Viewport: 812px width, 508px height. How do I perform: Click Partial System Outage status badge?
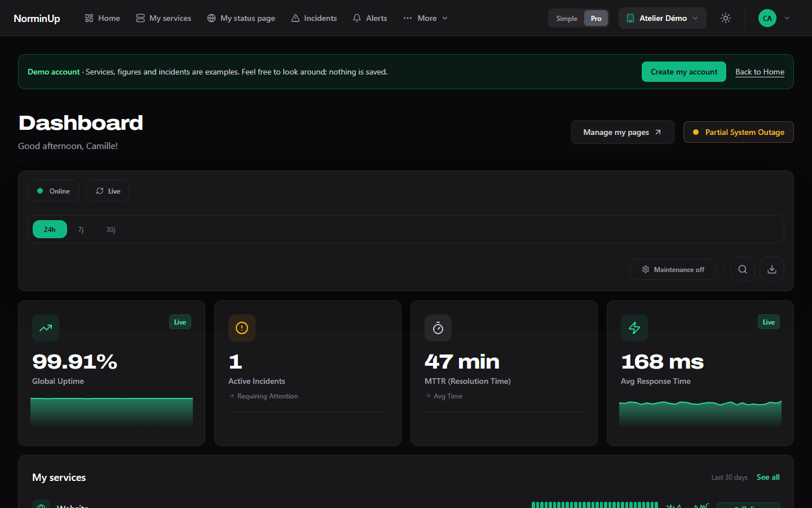[739, 132]
